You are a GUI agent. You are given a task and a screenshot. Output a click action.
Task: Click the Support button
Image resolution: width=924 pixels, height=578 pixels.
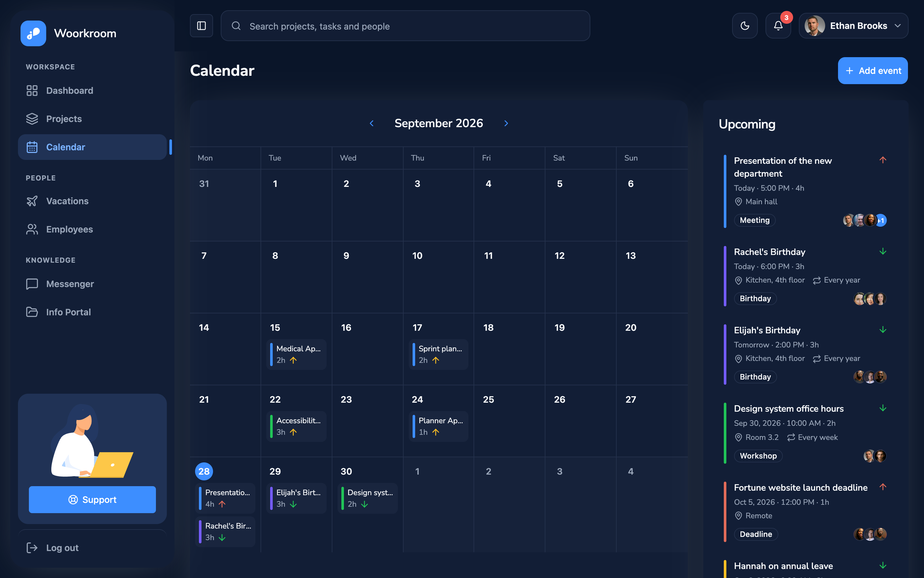[92, 500]
